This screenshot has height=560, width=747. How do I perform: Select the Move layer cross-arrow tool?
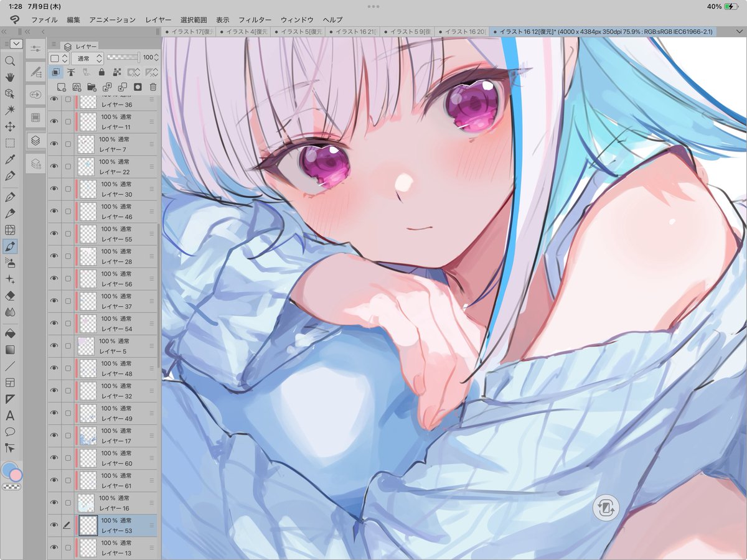10,126
